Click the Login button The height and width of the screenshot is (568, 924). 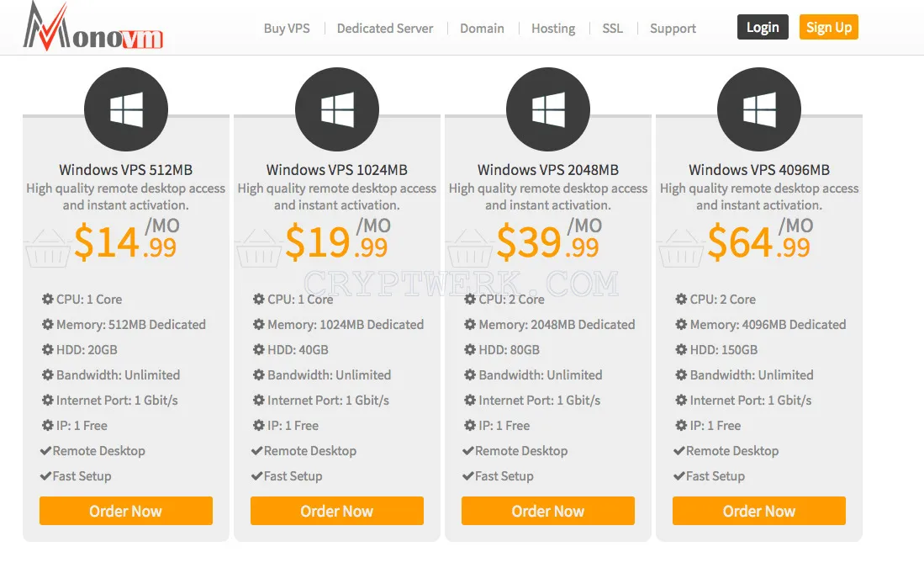763,27
